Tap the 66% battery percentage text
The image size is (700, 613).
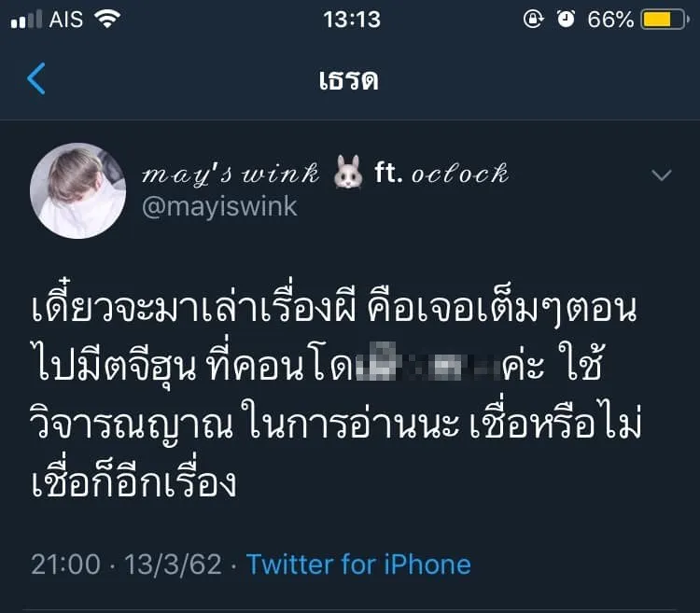[x=610, y=20]
